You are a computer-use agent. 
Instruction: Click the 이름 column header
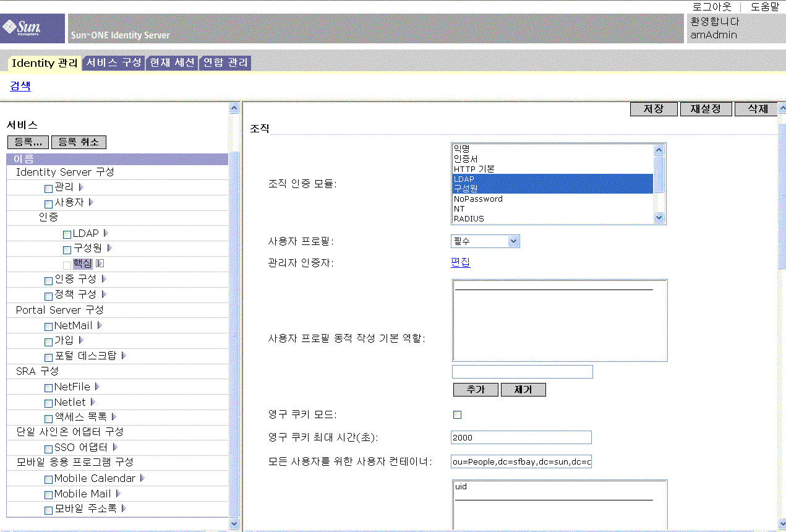117,160
